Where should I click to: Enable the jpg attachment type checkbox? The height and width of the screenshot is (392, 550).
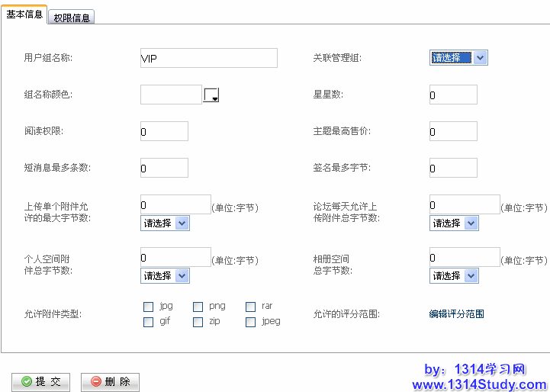[x=149, y=307]
